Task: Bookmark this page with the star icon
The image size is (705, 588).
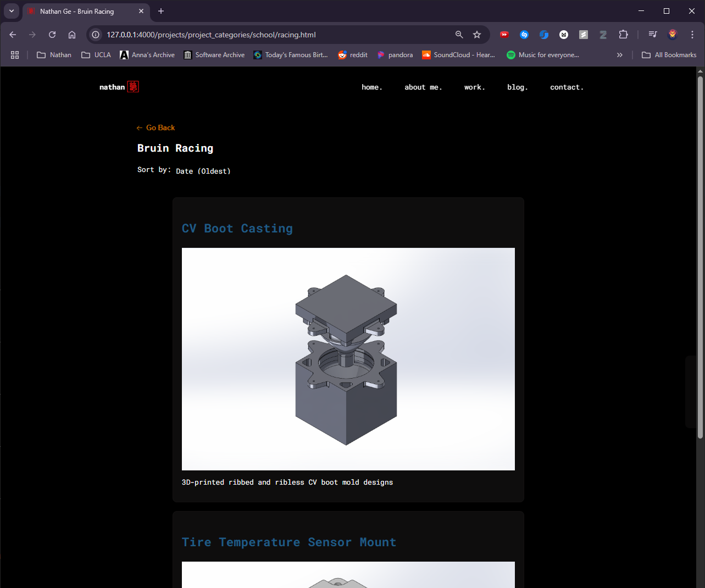Action: (477, 35)
